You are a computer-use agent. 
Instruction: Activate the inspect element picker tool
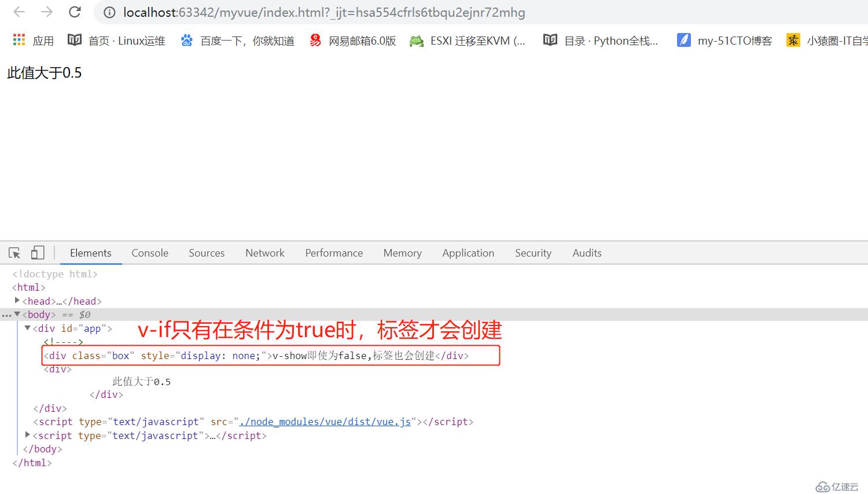point(14,253)
